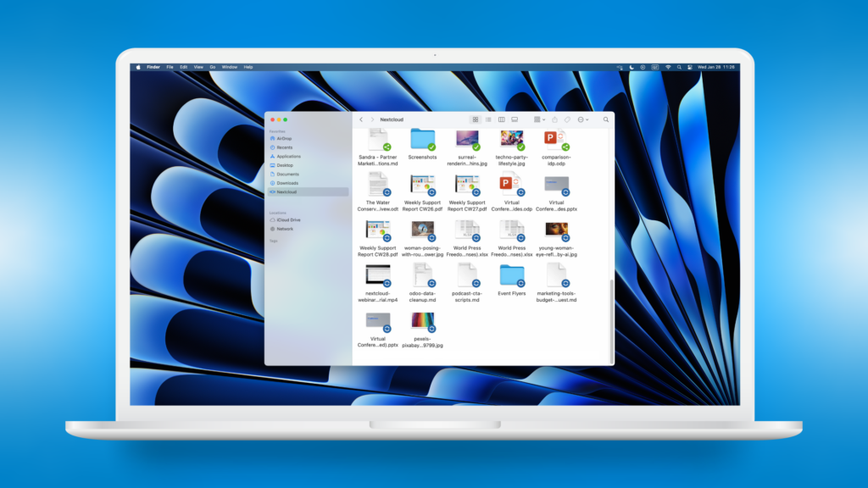Image resolution: width=868 pixels, height=488 pixels.
Task: Click the Edit Tags icon in the toolbar
Action: (x=567, y=119)
